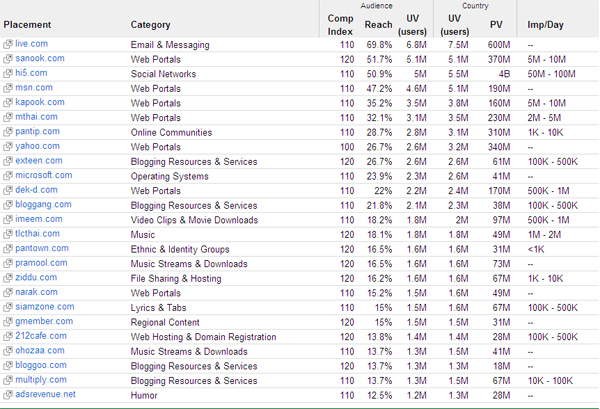Image resolution: width=600 pixels, height=409 pixels.
Task: Select the 'Social Networks' category cell
Action: click(x=163, y=74)
